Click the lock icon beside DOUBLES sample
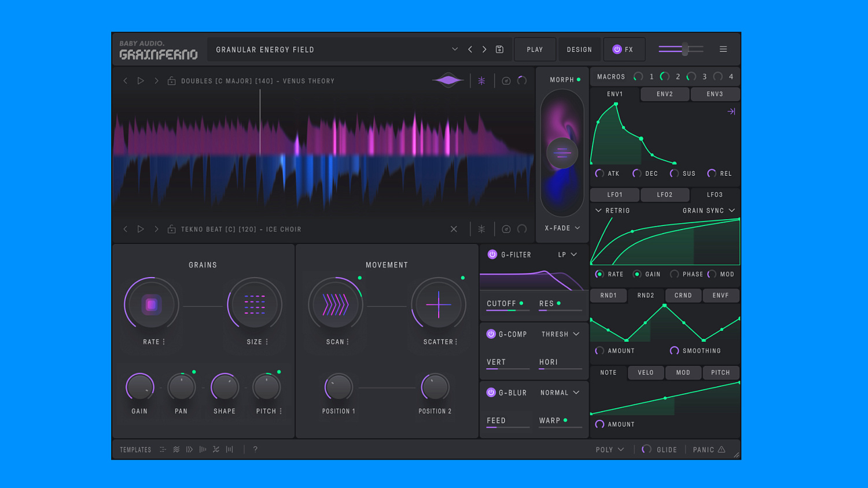 (x=172, y=81)
